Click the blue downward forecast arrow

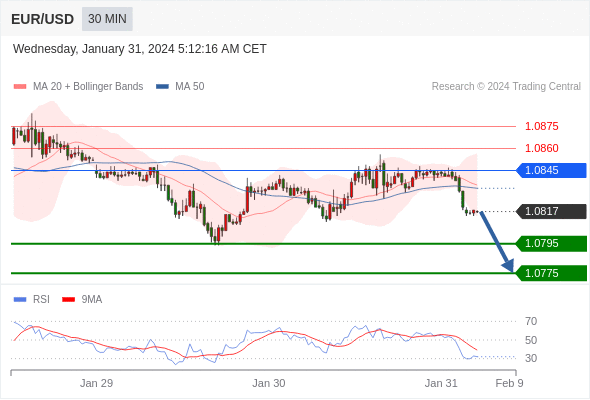(497, 242)
